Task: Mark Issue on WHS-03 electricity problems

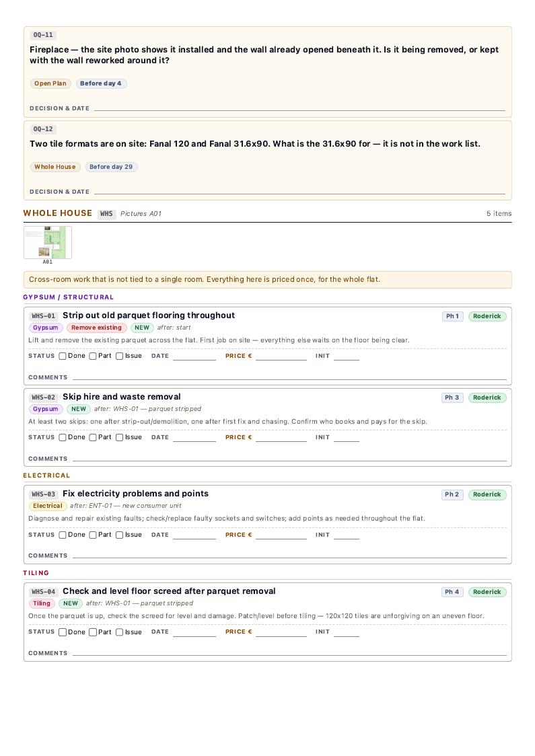Action: click(x=119, y=535)
